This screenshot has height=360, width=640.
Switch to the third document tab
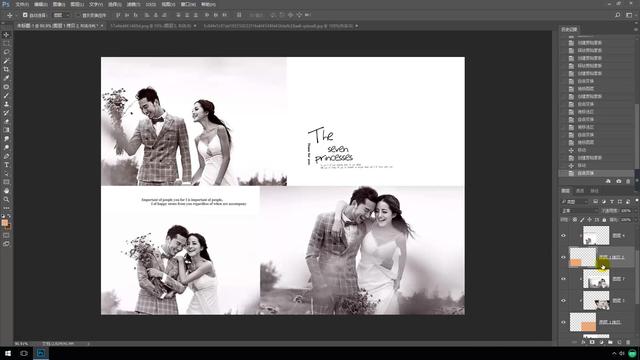pos(279,26)
